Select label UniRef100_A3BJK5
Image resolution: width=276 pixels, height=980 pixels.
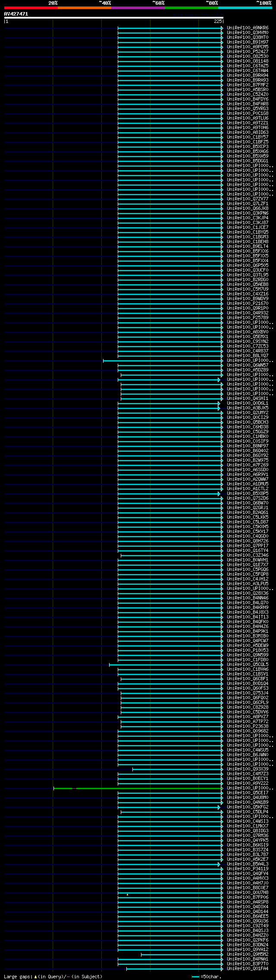pos(248,408)
